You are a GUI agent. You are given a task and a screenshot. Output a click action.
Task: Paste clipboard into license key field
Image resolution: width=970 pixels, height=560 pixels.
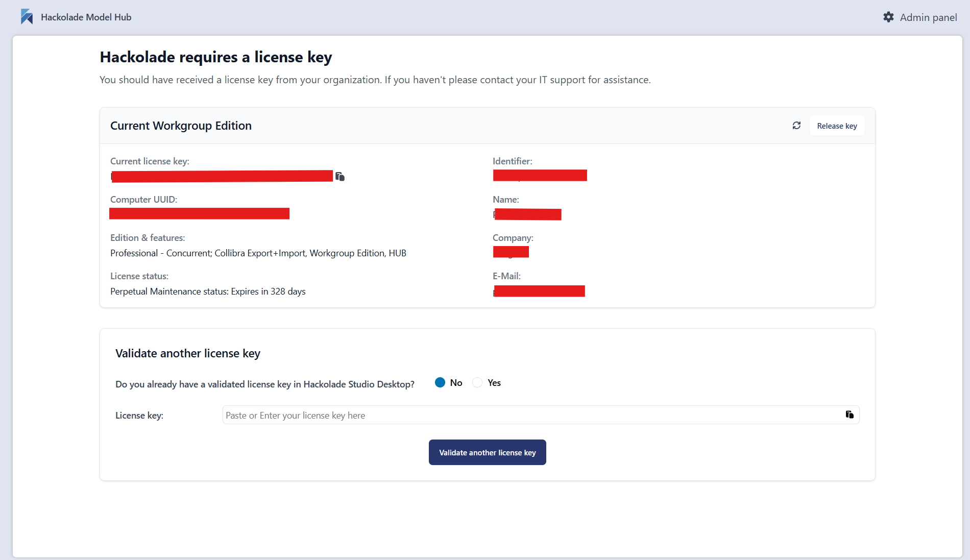tap(850, 415)
